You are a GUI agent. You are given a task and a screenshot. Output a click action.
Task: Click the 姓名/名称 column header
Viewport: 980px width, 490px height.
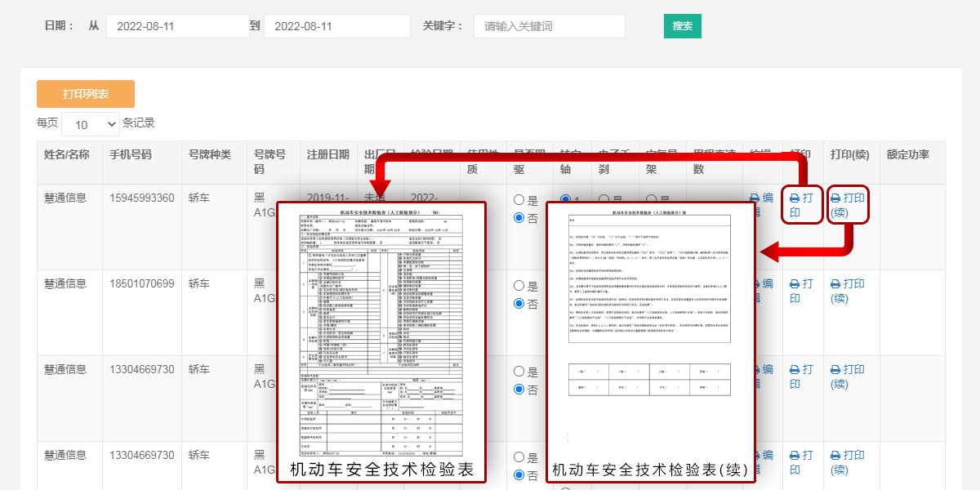click(x=66, y=154)
